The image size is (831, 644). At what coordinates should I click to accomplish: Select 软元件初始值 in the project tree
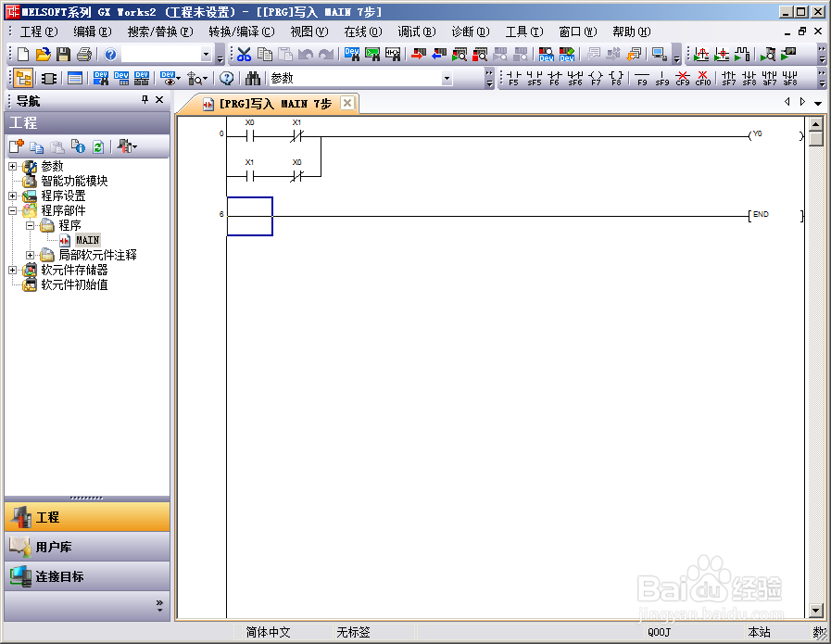click(x=74, y=285)
